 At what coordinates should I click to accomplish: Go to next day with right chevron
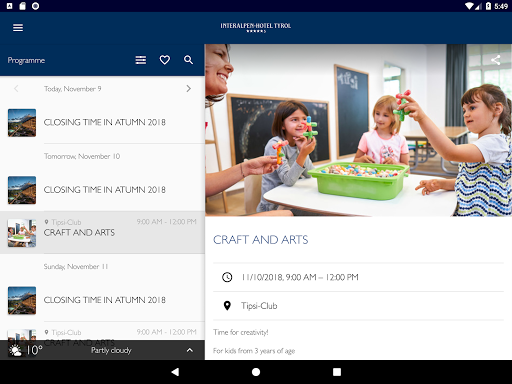tap(189, 89)
